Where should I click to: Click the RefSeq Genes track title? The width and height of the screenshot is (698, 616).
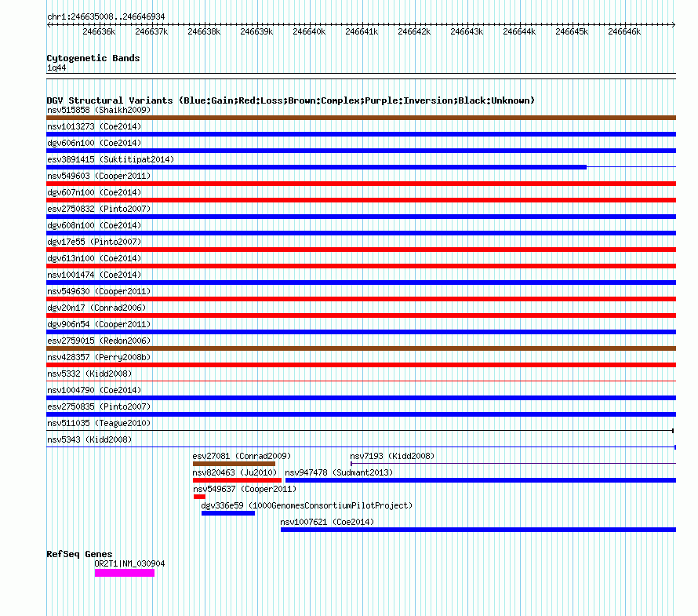click(x=79, y=554)
